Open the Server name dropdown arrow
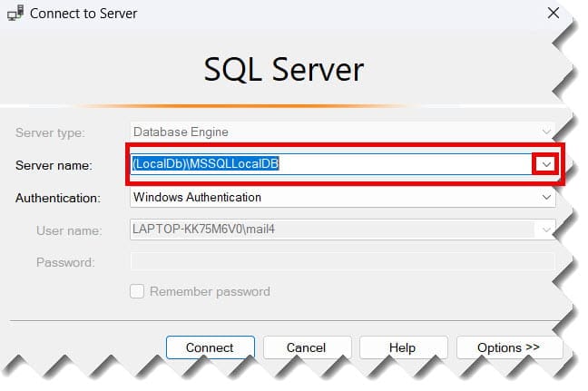The height and width of the screenshot is (391, 588). (546, 164)
